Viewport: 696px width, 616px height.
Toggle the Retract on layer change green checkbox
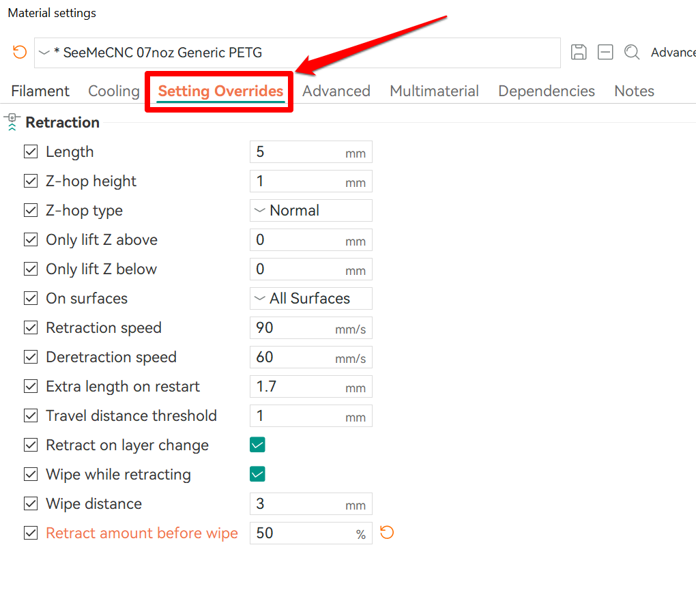click(257, 445)
